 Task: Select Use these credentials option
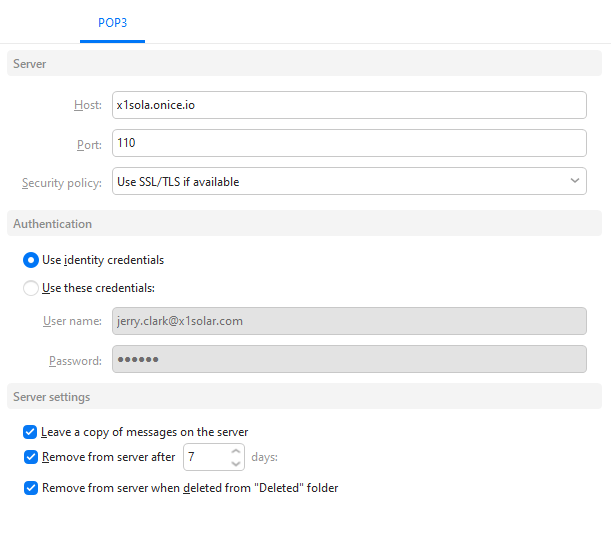tap(31, 288)
